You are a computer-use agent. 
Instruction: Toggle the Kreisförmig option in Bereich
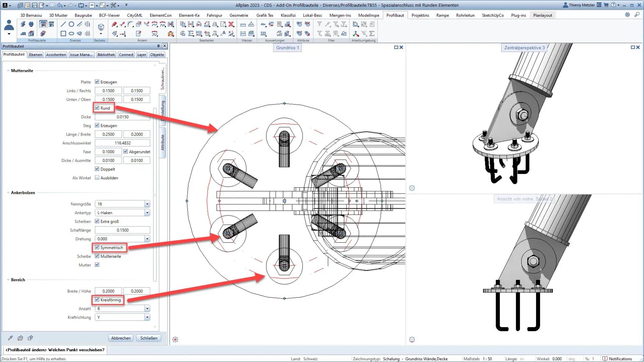(97, 300)
